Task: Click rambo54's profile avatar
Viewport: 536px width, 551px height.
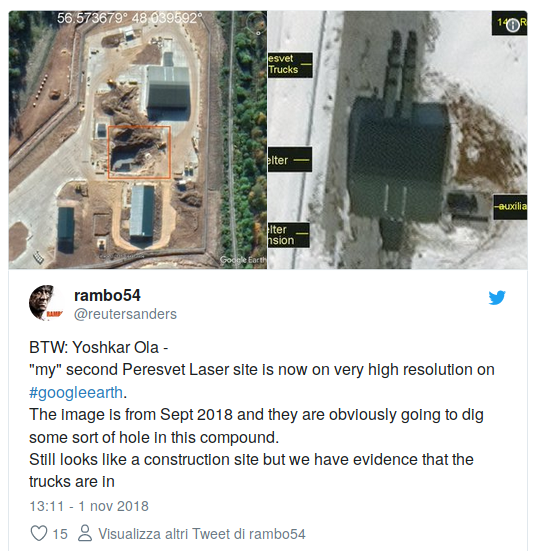Action: [44, 302]
